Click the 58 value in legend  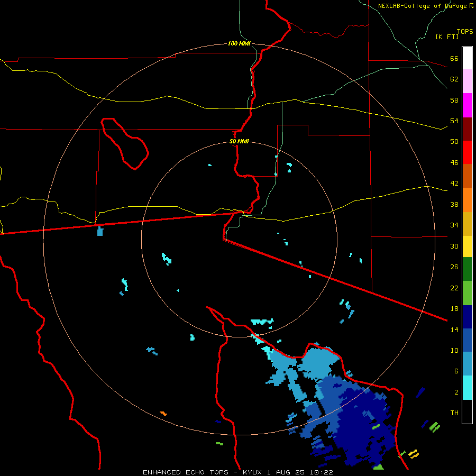click(454, 100)
